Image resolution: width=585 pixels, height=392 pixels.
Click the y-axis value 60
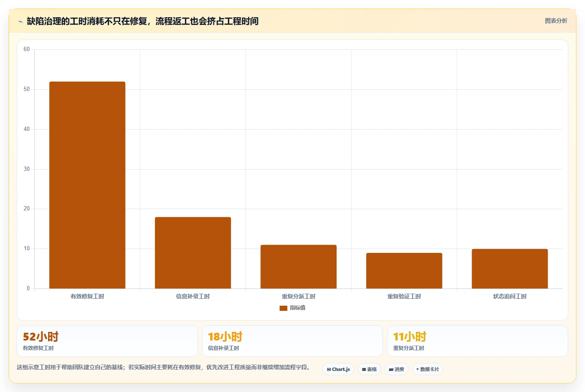pyautogui.click(x=27, y=49)
